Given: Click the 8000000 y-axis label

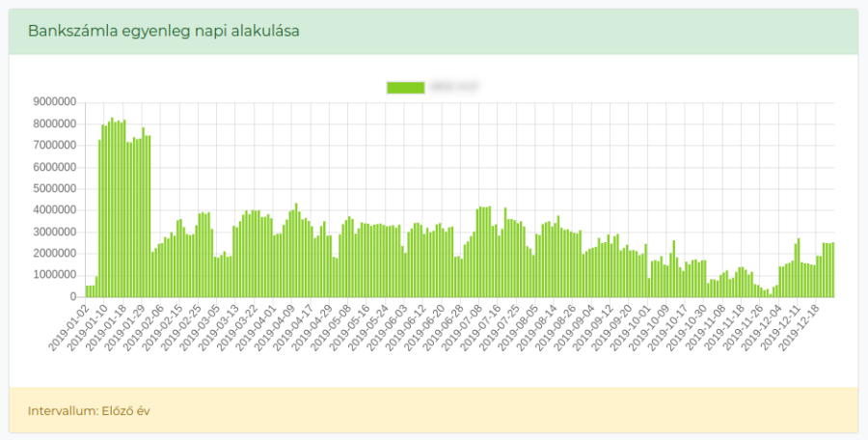Looking at the screenshot, I should pyautogui.click(x=54, y=124).
